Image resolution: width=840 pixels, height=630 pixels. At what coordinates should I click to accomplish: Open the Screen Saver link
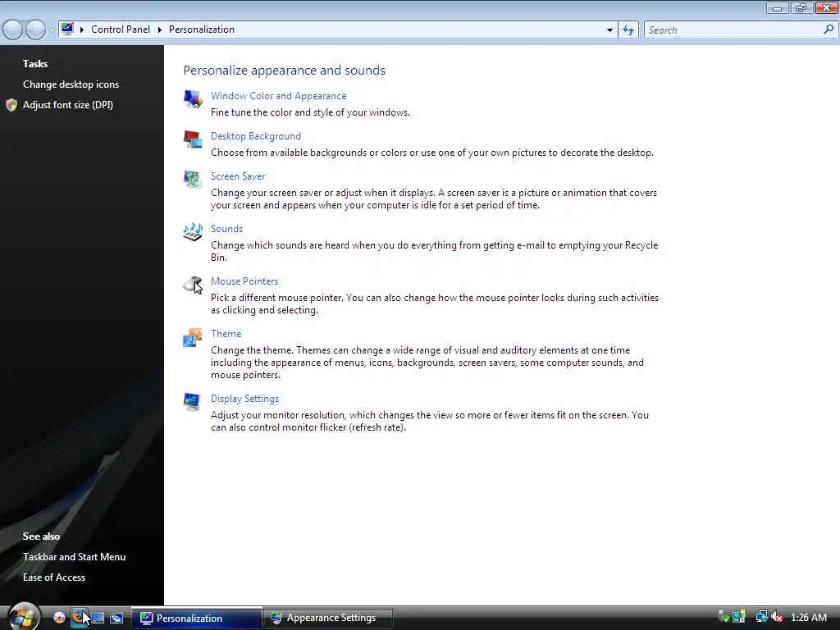point(238,176)
